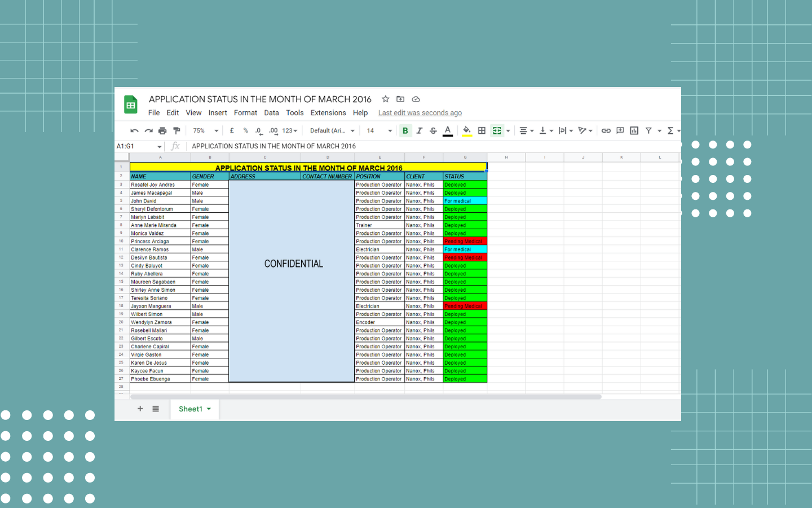Insert a comment
812x508 pixels.
[x=620, y=130]
